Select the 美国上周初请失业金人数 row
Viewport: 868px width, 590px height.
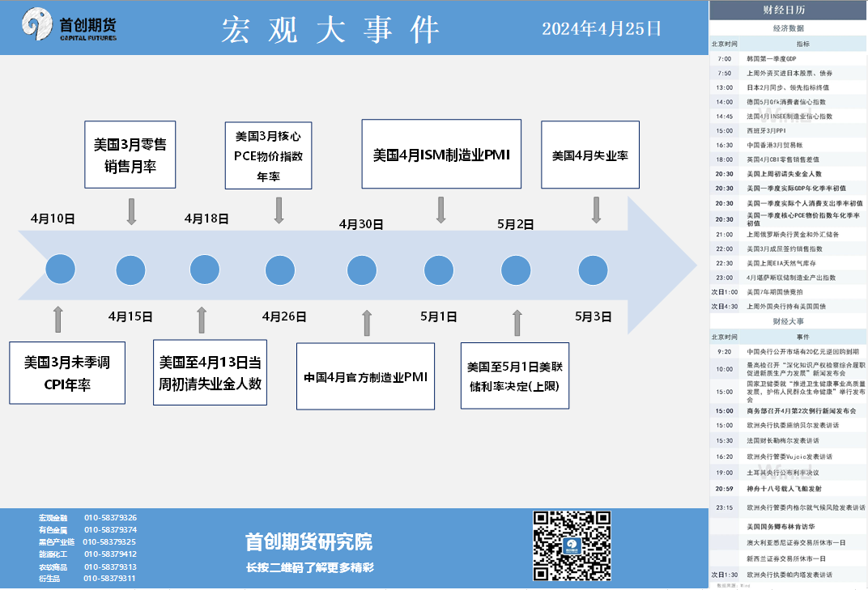point(788,174)
